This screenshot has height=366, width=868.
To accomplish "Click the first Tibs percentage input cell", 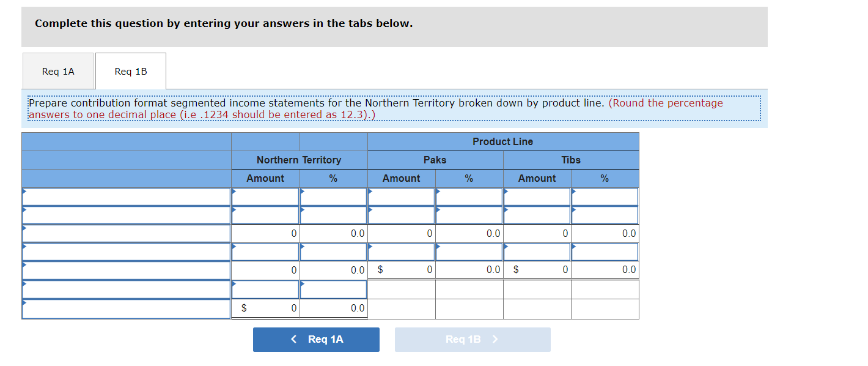I will click(x=605, y=196).
